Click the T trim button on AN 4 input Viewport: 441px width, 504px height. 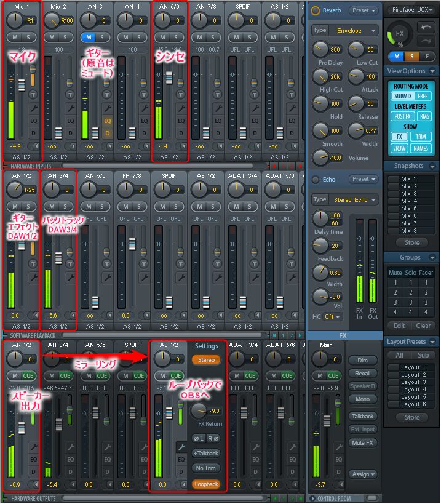click(143, 95)
